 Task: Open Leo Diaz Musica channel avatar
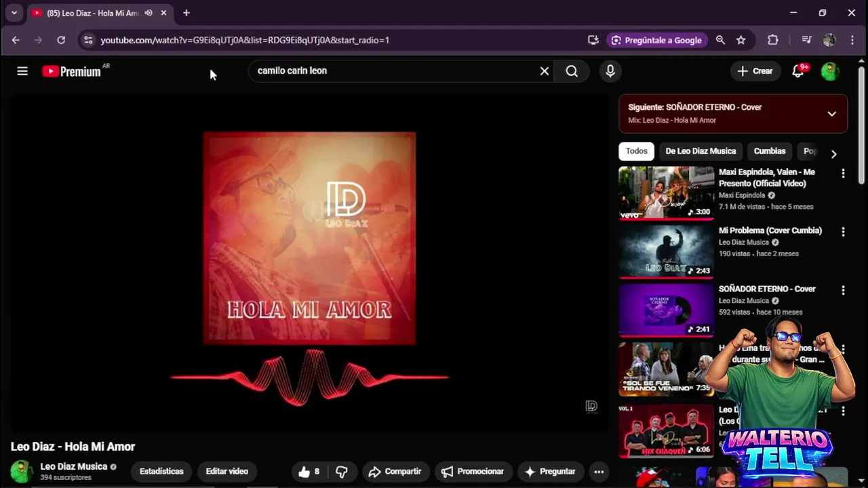point(22,472)
